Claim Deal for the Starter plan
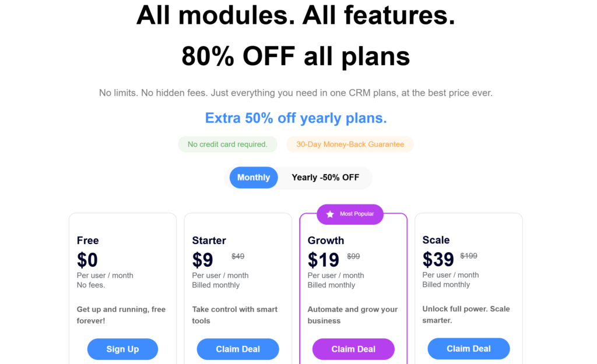Screen dimensions: 597x364 [238, 349]
